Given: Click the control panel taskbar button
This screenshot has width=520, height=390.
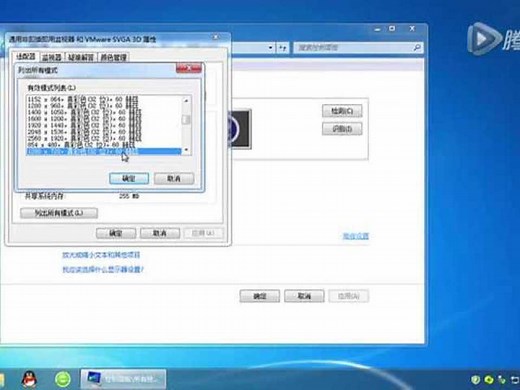Looking at the screenshot, I should (x=123, y=379).
